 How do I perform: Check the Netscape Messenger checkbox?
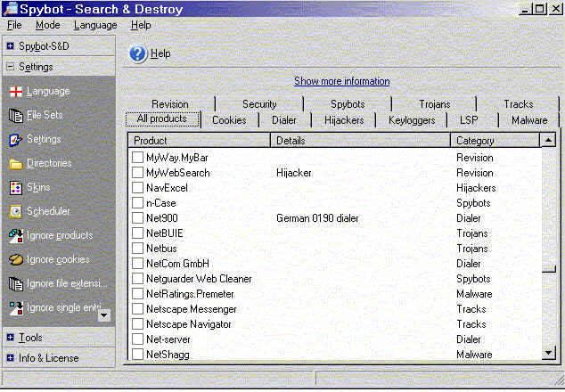coord(137,309)
